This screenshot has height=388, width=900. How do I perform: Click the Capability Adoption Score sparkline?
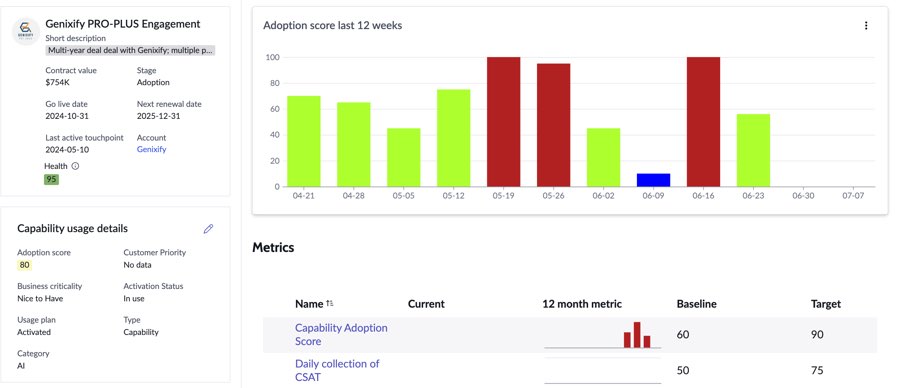603,335
